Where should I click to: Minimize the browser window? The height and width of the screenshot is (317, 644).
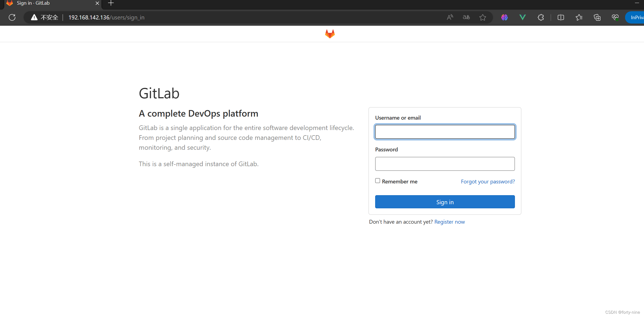637,3
